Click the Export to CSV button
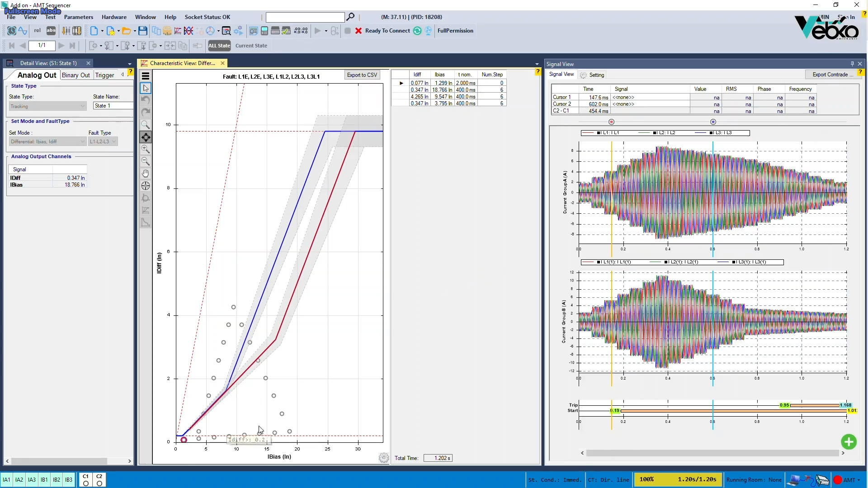868x488 pixels. click(x=362, y=75)
